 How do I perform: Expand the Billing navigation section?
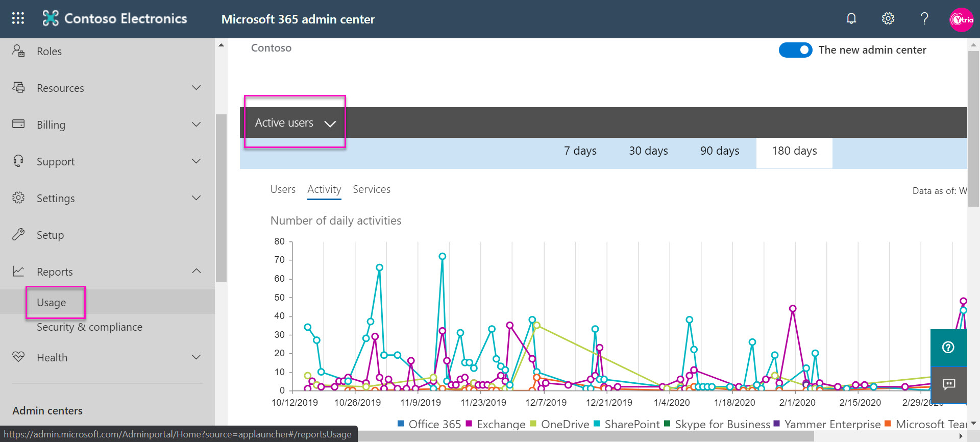(196, 125)
